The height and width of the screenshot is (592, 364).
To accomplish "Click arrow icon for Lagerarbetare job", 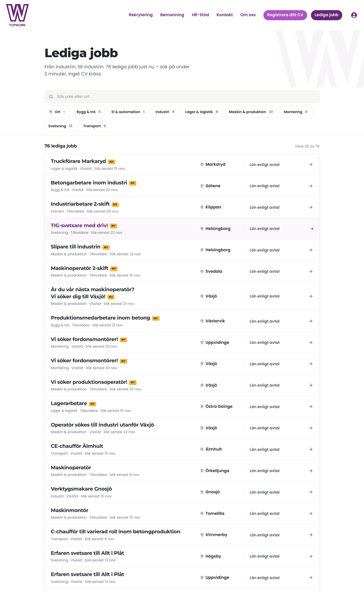I will click(x=311, y=407).
